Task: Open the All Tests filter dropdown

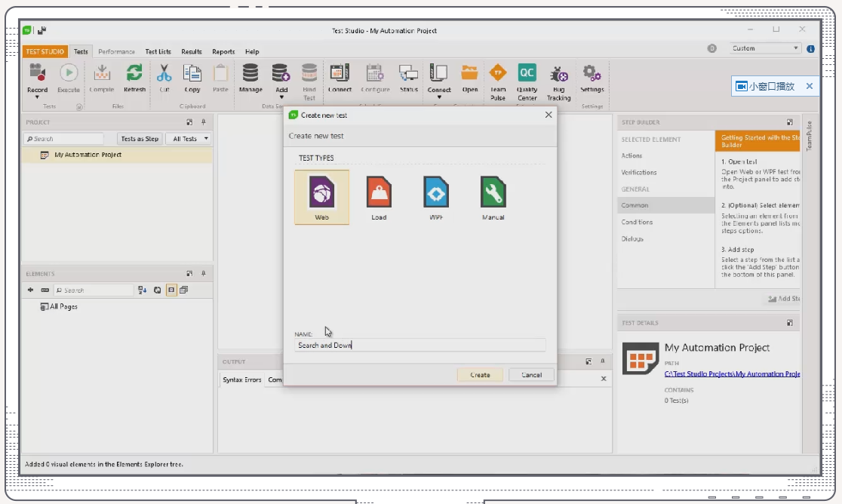Action: 189,139
